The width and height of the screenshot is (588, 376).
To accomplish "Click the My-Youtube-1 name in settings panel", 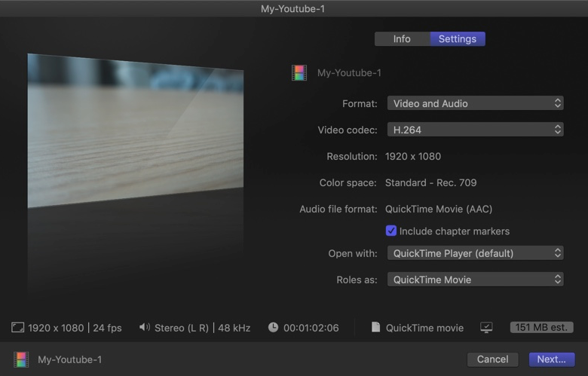I will click(349, 73).
